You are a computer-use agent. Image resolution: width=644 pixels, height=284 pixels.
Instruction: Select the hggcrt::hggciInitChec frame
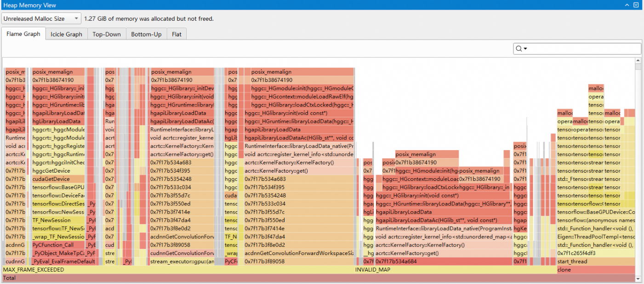58,162
